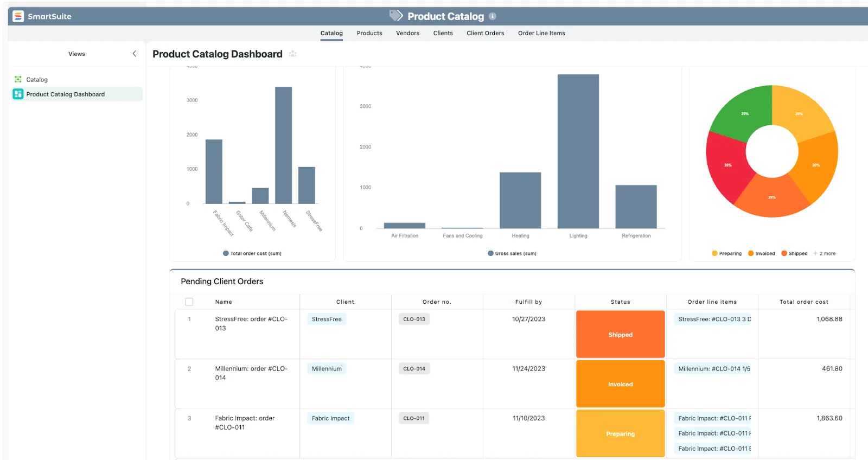This screenshot has height=460, width=868.
Task: Expand the '2 more' legend items
Action: [825, 253]
